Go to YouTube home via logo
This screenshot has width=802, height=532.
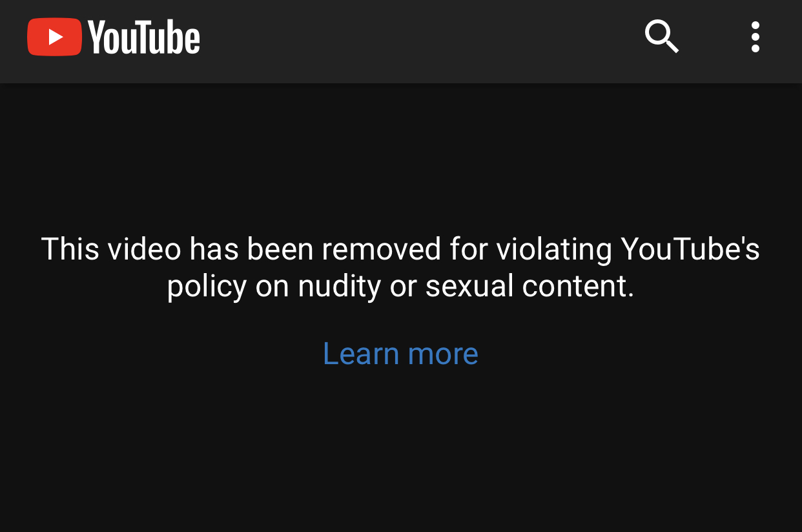(x=114, y=37)
